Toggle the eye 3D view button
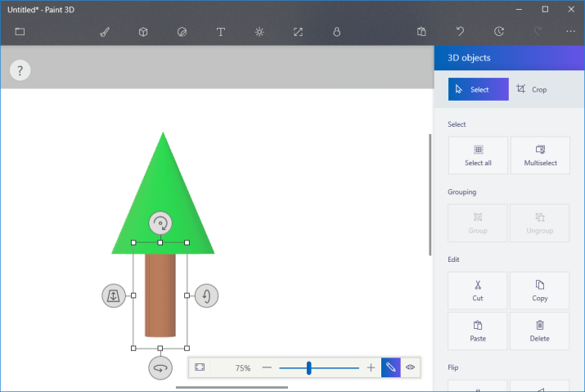The image size is (585, 392). pos(411,367)
